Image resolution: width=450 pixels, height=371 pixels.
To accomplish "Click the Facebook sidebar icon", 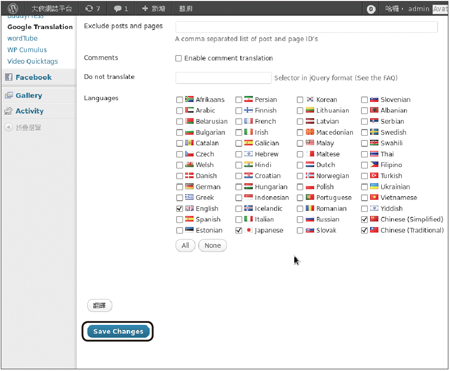I will tap(9, 77).
